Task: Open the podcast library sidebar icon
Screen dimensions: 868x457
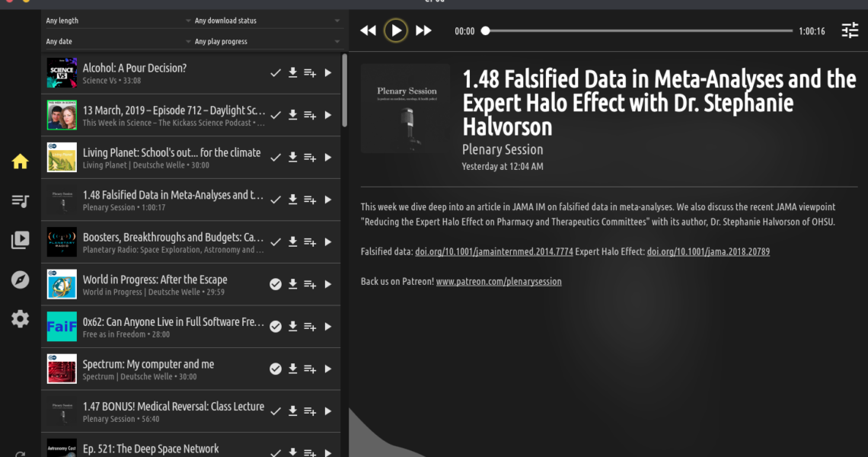Action: tap(21, 241)
